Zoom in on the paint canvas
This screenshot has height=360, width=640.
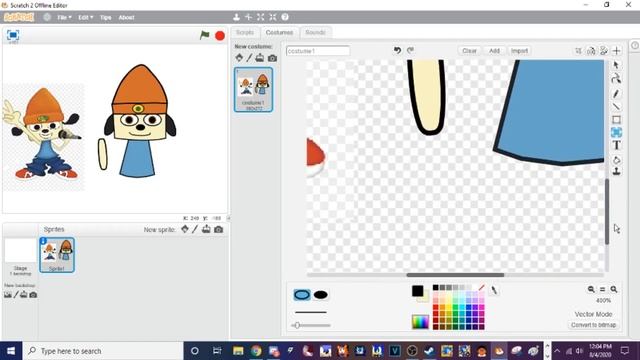[613, 289]
